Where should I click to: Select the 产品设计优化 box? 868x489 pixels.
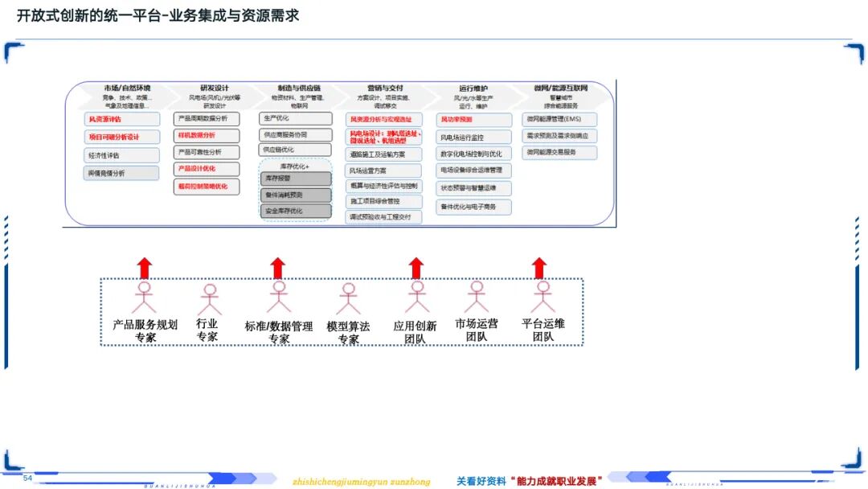click(x=207, y=169)
